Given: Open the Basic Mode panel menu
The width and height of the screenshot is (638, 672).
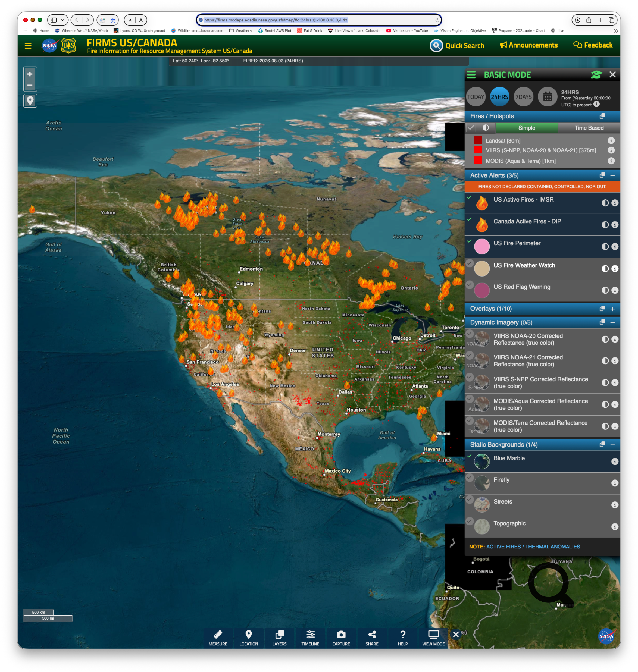Looking at the screenshot, I should 471,75.
